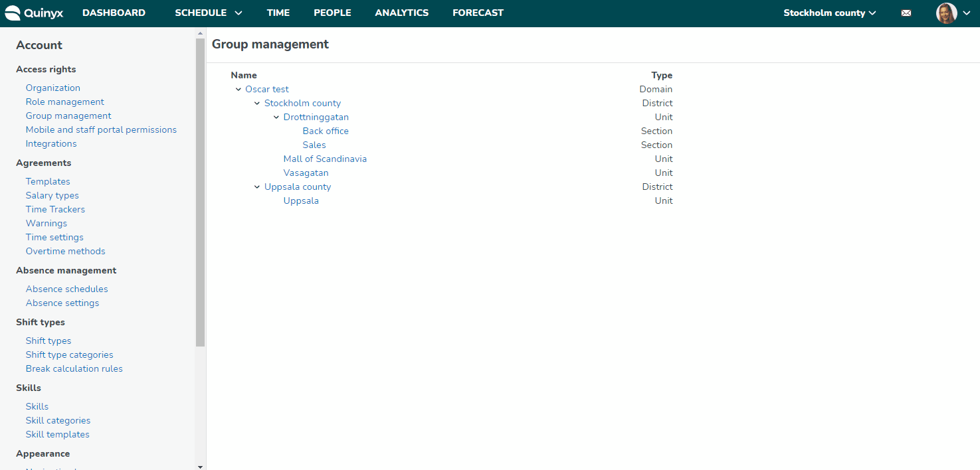Open the Stockholm county group selector

click(829, 13)
